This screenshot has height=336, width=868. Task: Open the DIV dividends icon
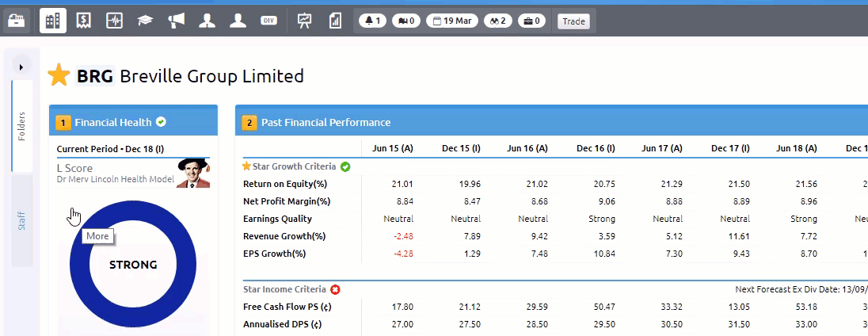click(268, 21)
